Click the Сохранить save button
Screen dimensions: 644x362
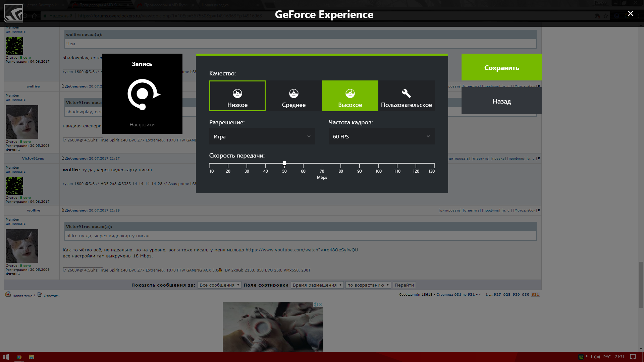coord(501,67)
